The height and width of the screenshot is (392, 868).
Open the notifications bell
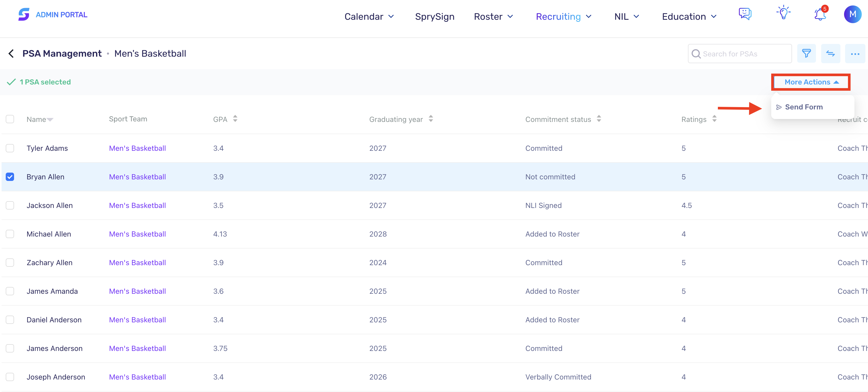tap(820, 14)
